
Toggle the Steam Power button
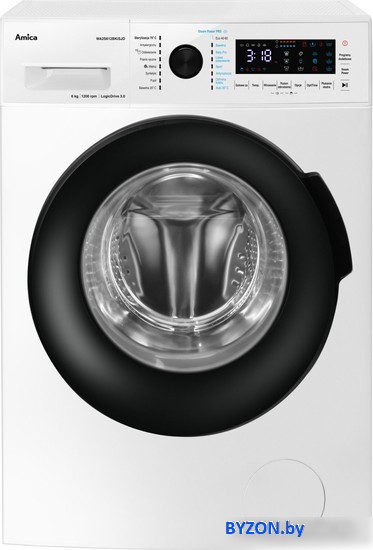[345, 71]
